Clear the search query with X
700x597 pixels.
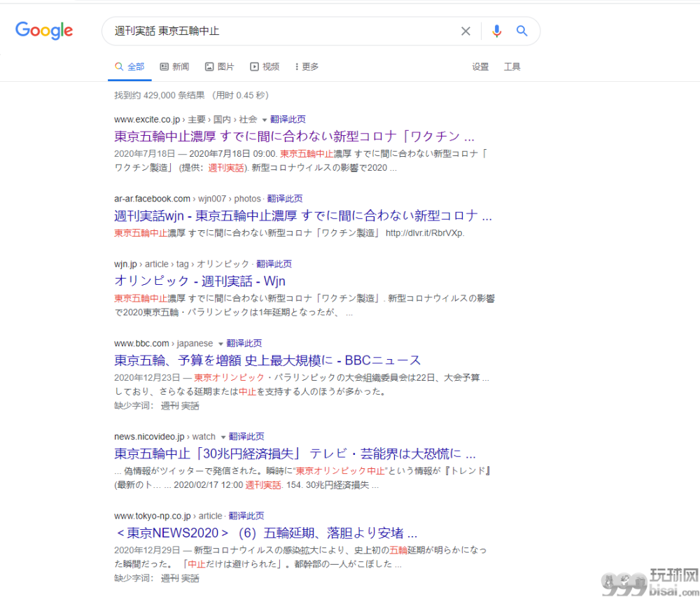(x=465, y=31)
